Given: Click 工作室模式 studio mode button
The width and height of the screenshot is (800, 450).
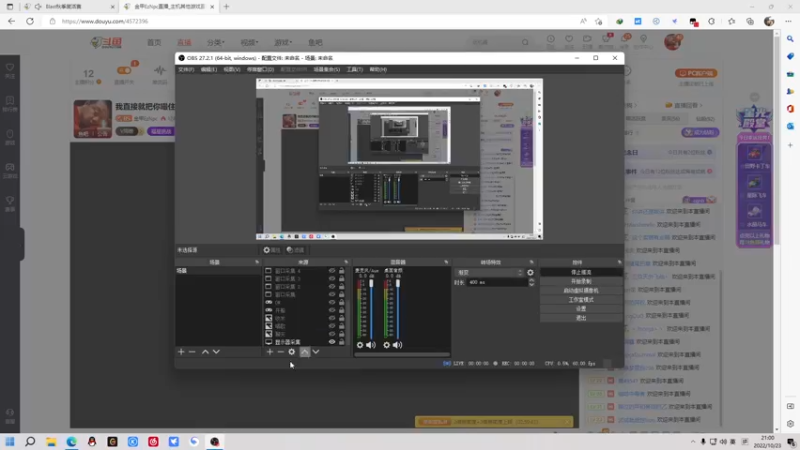Looking at the screenshot, I should 581,300.
